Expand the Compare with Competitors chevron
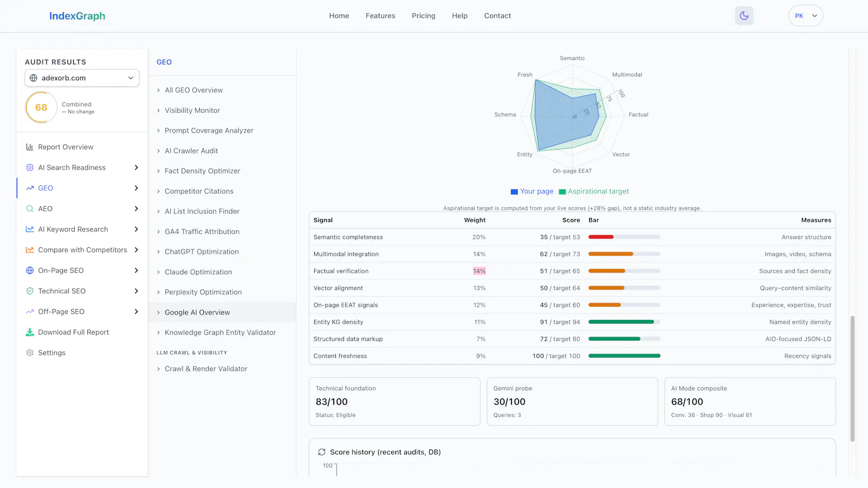The height and width of the screenshot is (488, 868). point(136,250)
